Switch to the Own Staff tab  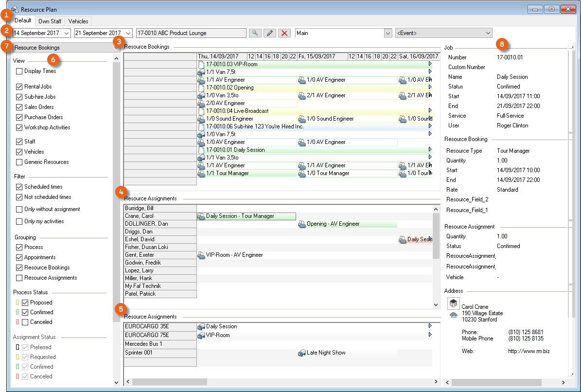50,21
